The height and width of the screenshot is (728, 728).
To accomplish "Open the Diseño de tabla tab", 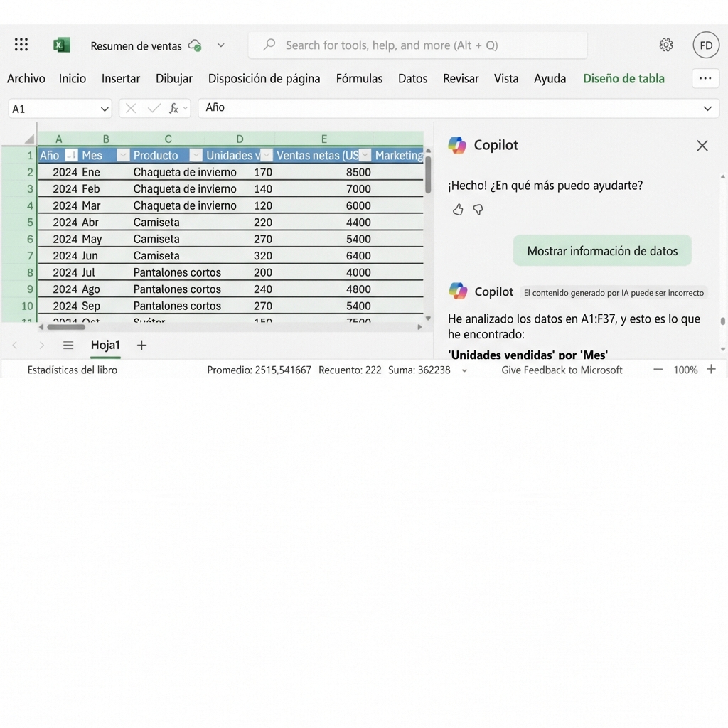I will pyautogui.click(x=623, y=78).
